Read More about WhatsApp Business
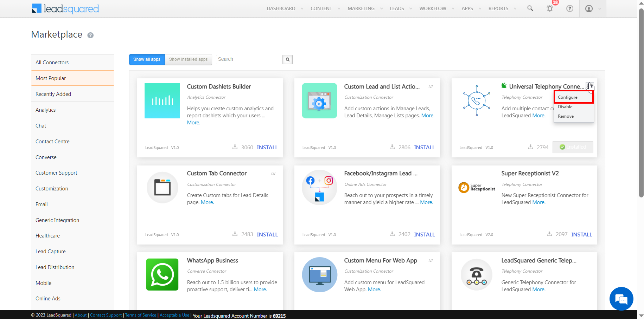 pos(260,289)
